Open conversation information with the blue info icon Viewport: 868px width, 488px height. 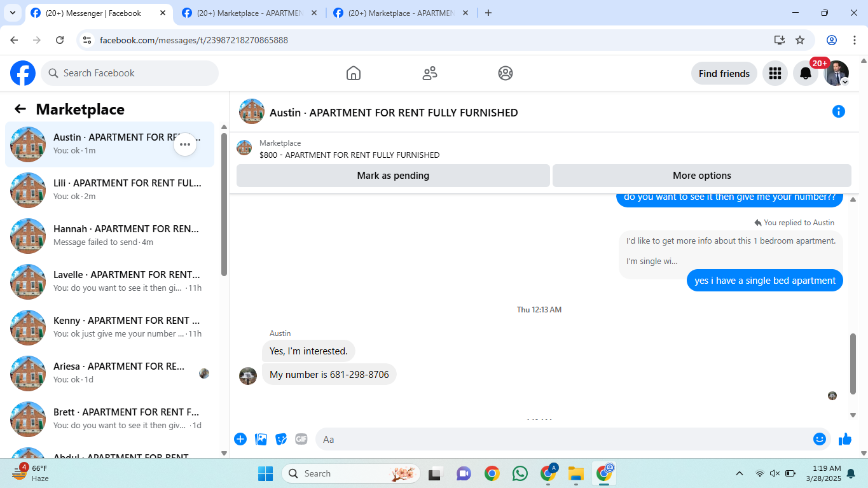click(x=839, y=112)
